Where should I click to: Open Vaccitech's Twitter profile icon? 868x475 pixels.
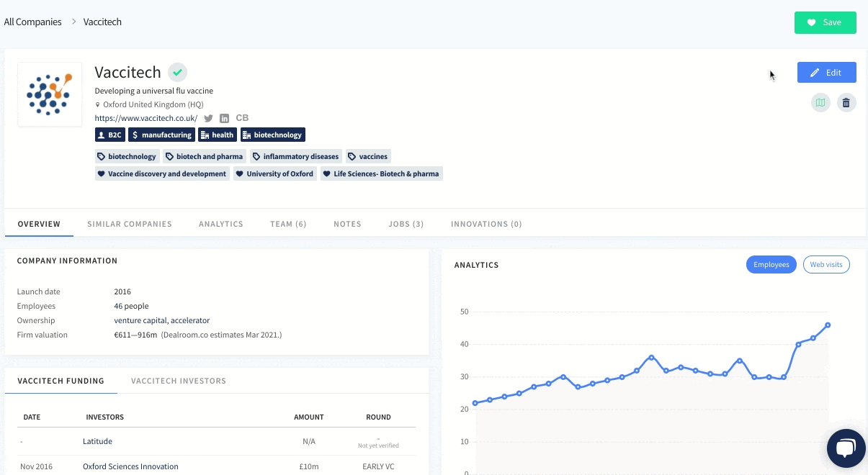[209, 118]
